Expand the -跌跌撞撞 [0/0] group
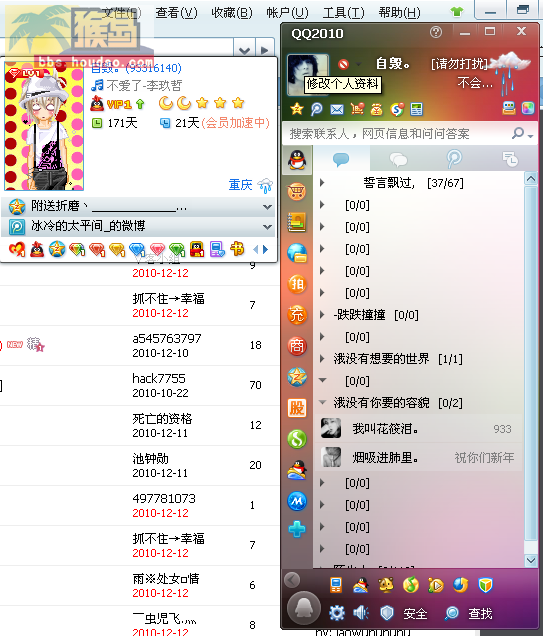 coord(322,314)
